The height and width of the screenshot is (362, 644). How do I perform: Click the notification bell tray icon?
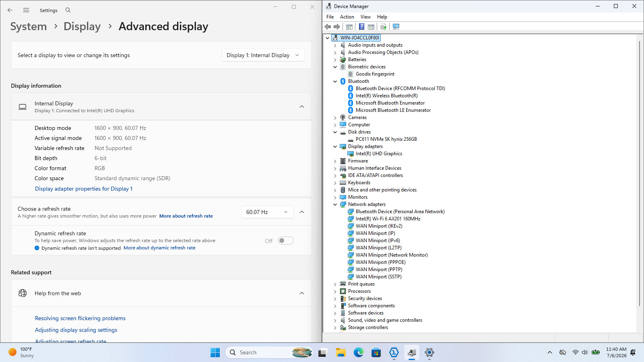click(x=633, y=352)
